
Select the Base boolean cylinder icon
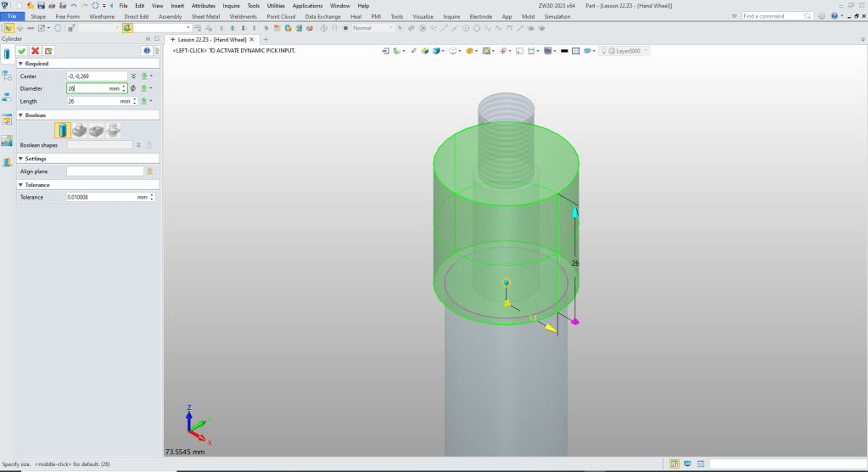coord(62,130)
